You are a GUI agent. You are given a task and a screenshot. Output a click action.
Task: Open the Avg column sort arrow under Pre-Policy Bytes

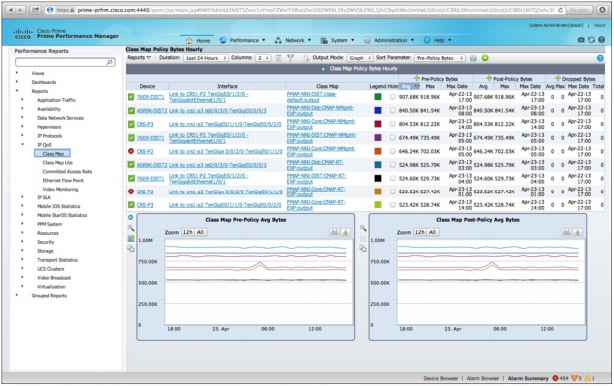pyautogui.click(x=417, y=86)
